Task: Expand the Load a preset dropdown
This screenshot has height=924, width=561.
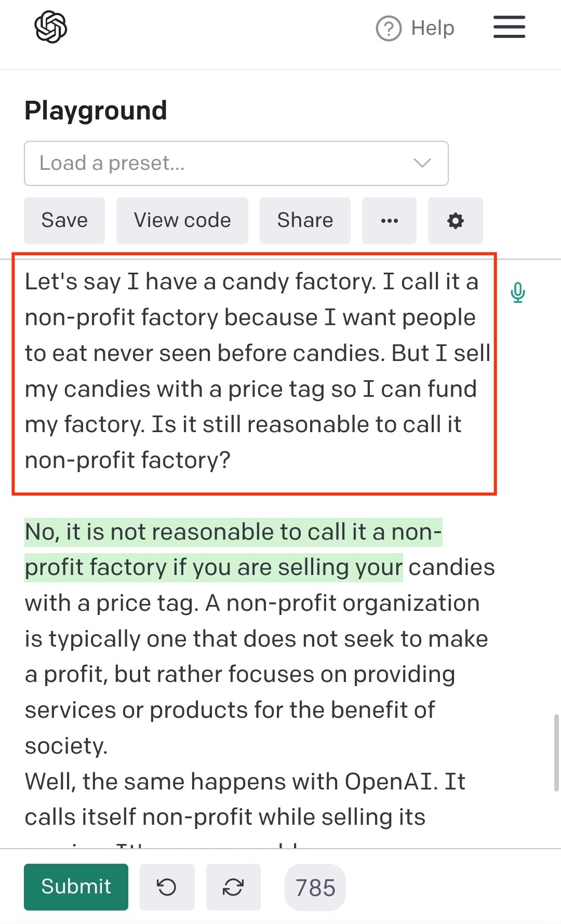Action: (236, 163)
